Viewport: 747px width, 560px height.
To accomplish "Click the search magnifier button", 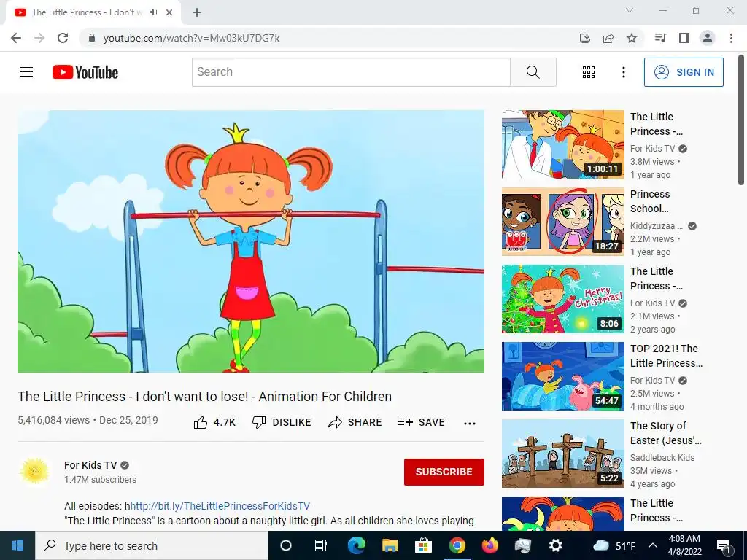I will click(x=533, y=72).
